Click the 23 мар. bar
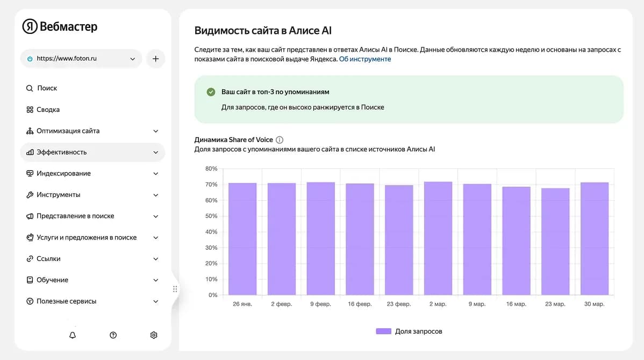 (x=555, y=242)
